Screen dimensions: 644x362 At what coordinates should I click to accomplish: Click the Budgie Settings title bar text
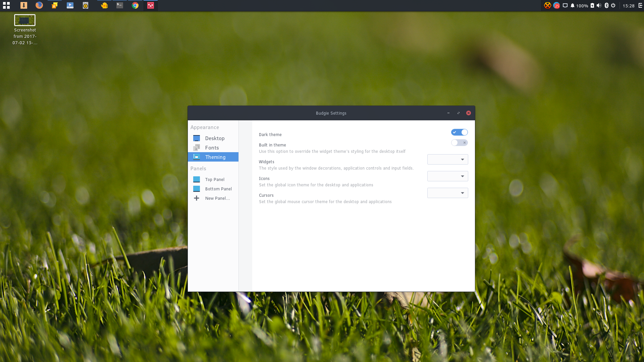pos(331,113)
